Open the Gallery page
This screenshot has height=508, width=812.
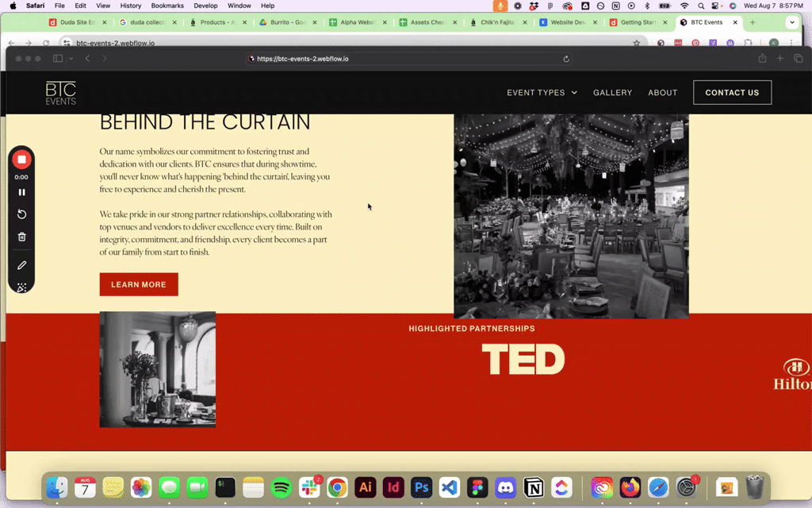click(612, 93)
